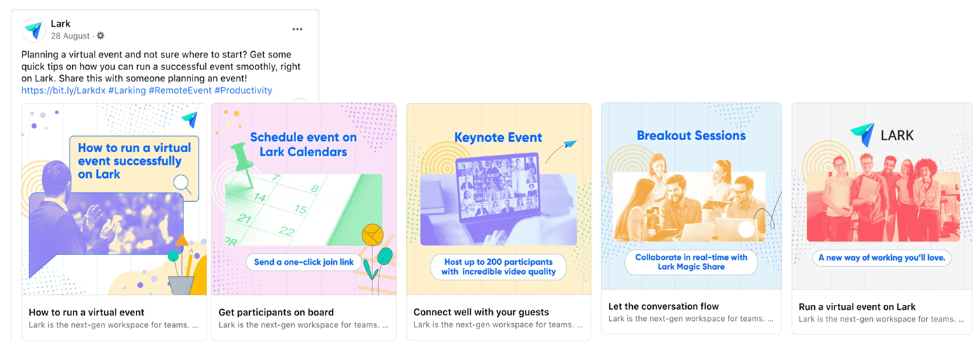Click the magnifying glass icon in first card

click(x=183, y=184)
